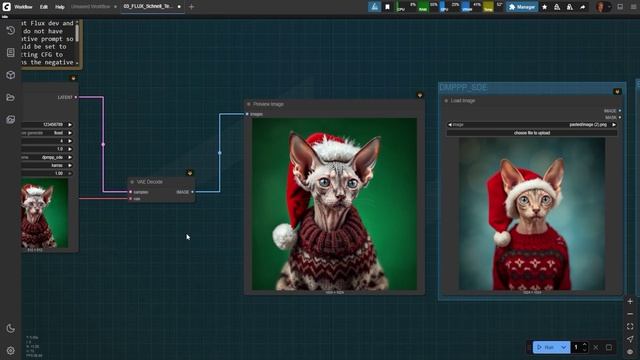The height and width of the screenshot is (360, 640).
Task: Open the node library sidebar panel
Action: click(x=11, y=53)
